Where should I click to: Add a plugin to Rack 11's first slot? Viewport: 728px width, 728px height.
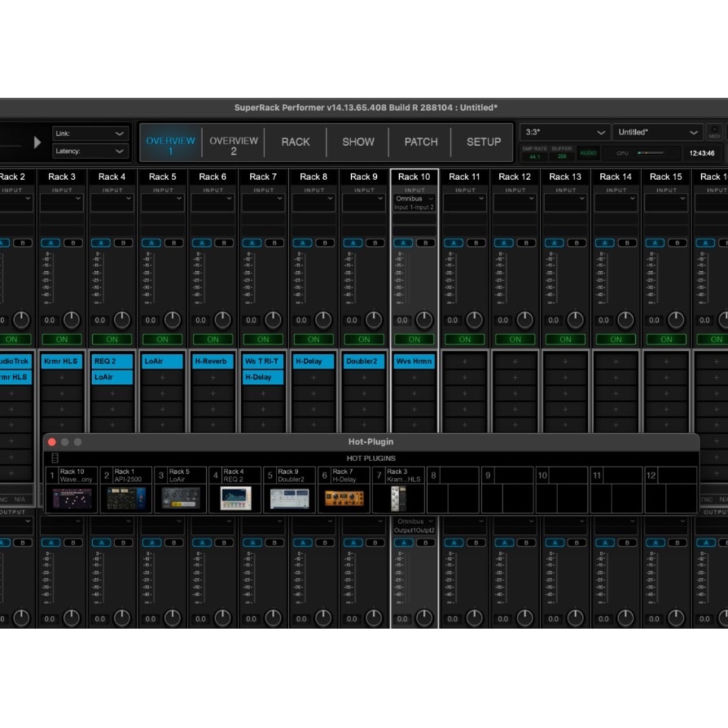tap(465, 362)
